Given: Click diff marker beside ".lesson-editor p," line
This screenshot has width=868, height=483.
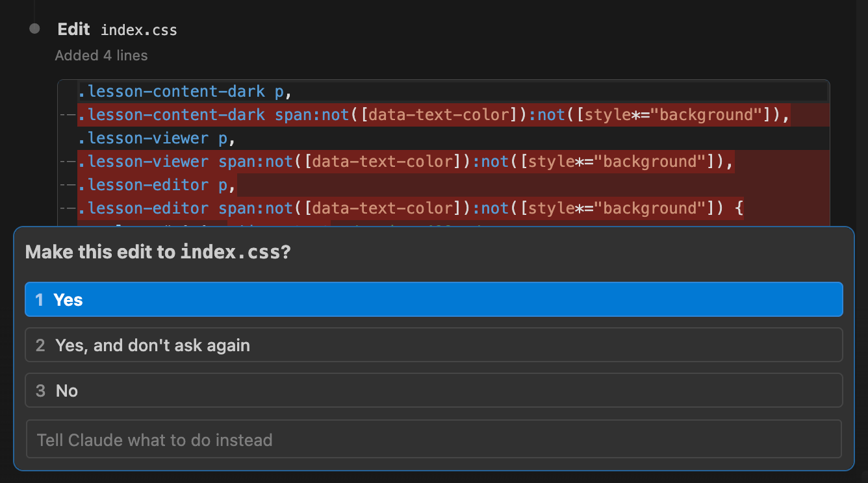Looking at the screenshot, I should click(67, 186).
